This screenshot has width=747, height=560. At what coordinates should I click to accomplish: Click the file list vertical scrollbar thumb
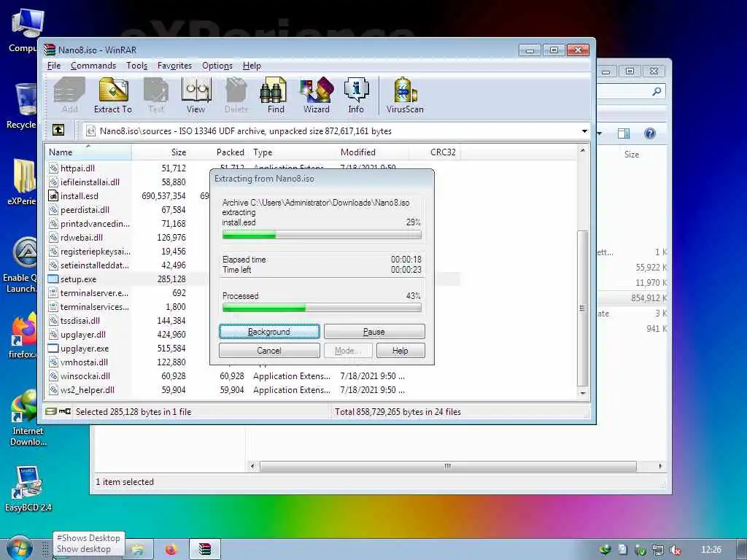tap(582, 308)
